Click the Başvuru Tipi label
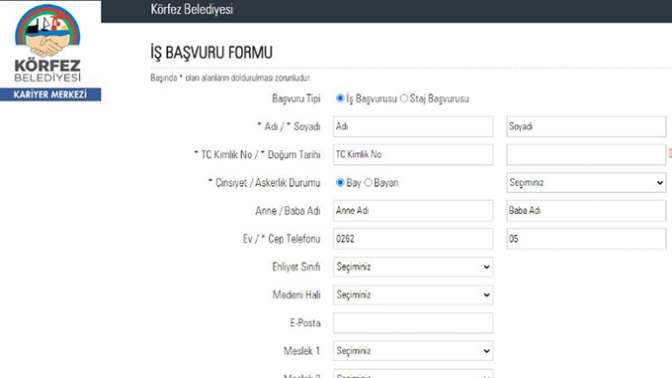 click(x=296, y=99)
